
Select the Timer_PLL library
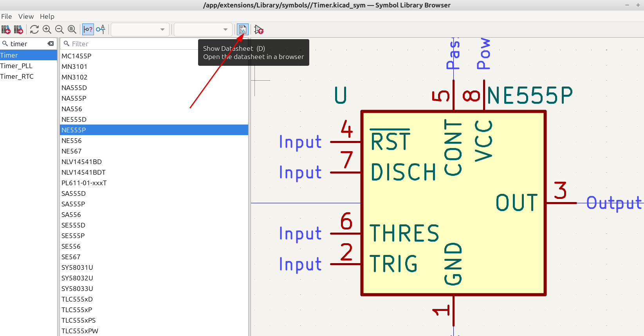29,66
